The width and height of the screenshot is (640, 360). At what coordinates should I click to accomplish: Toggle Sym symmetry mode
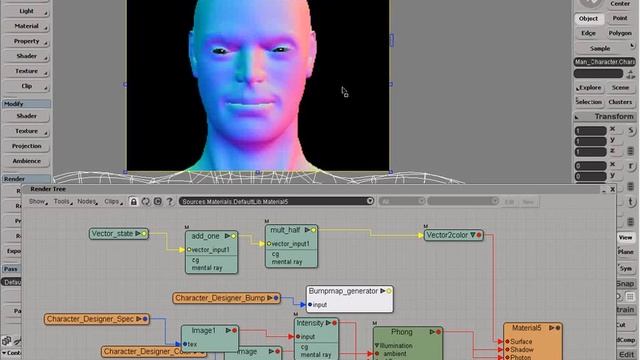[625, 268]
